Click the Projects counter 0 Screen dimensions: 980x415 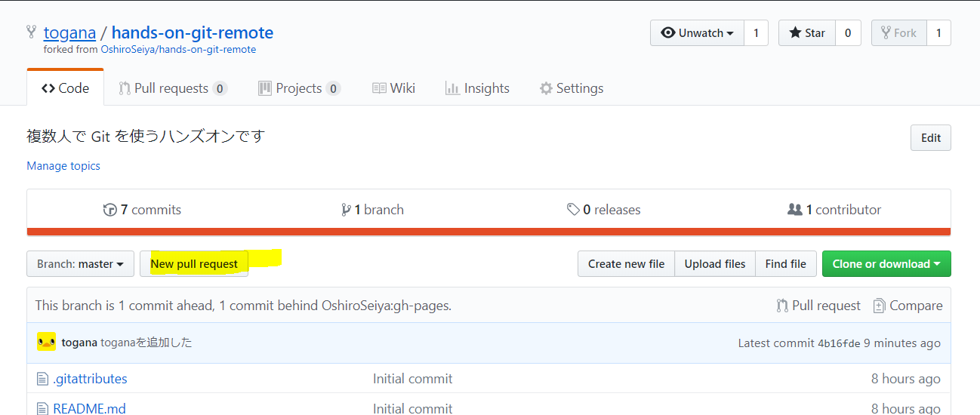(333, 88)
